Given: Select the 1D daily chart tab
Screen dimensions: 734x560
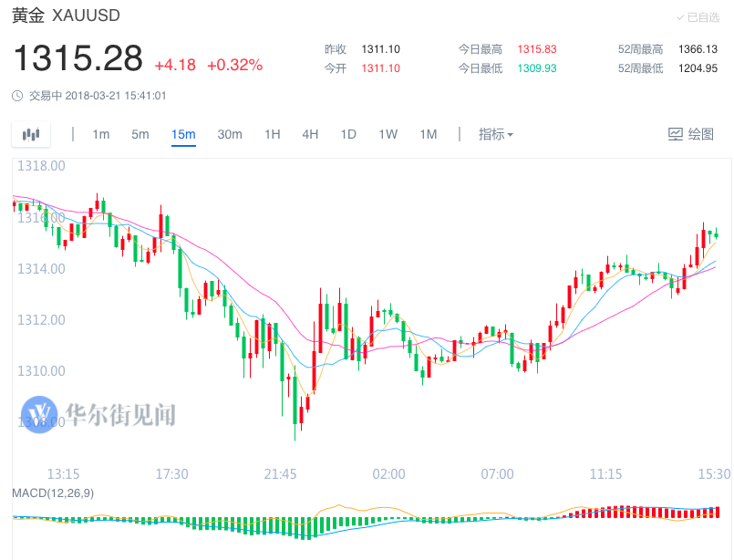Looking at the screenshot, I should point(348,134).
